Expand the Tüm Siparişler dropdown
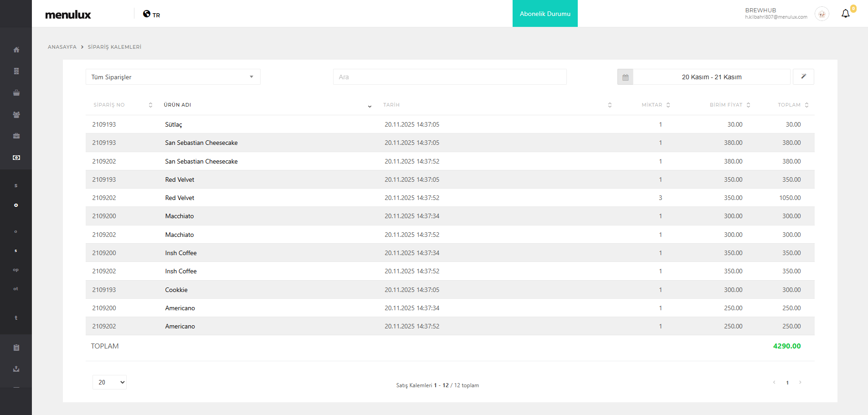This screenshot has width=868, height=415. tap(173, 77)
